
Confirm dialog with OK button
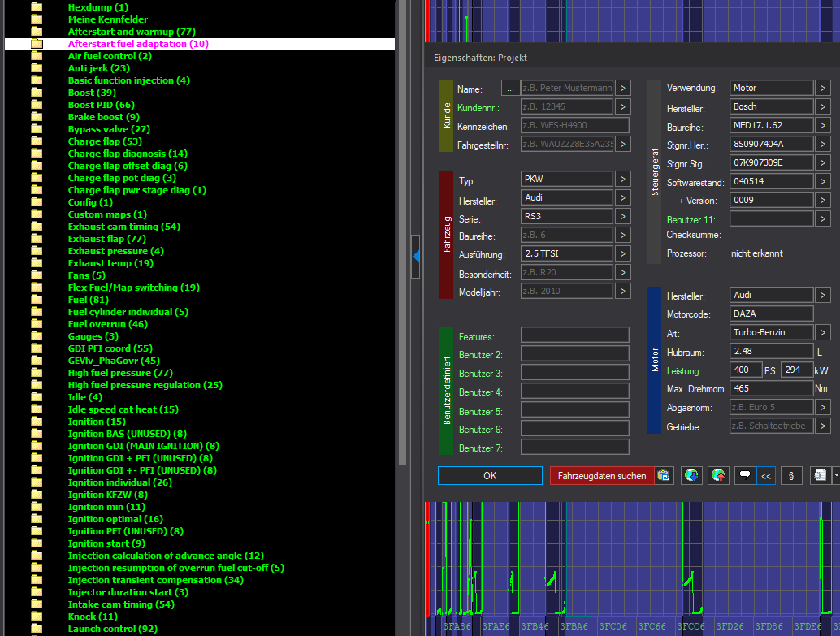(x=490, y=475)
